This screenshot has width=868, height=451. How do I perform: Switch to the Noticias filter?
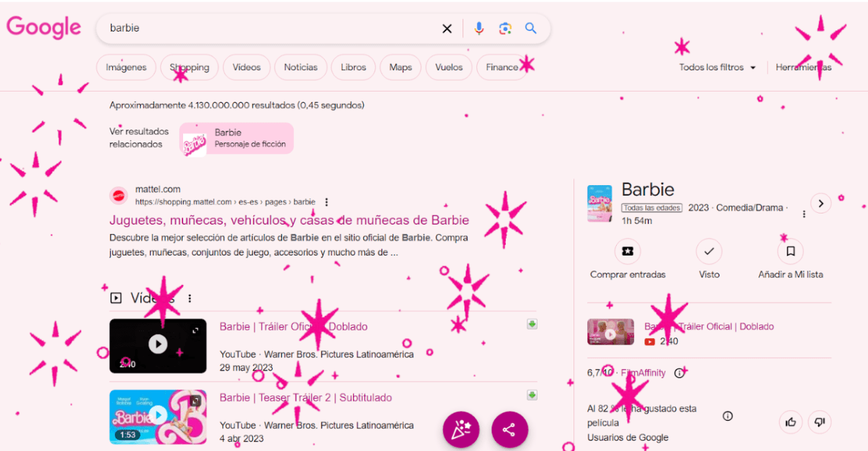[301, 67]
